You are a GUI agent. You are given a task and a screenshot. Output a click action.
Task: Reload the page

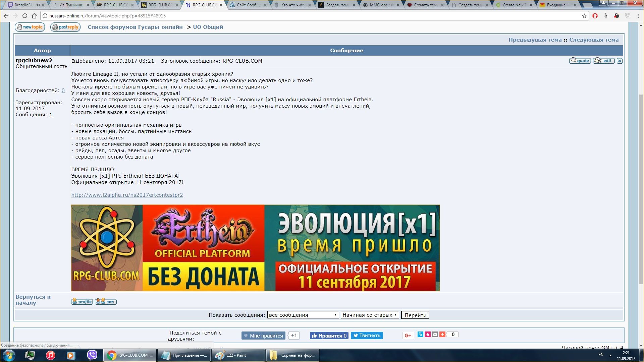[25, 16]
